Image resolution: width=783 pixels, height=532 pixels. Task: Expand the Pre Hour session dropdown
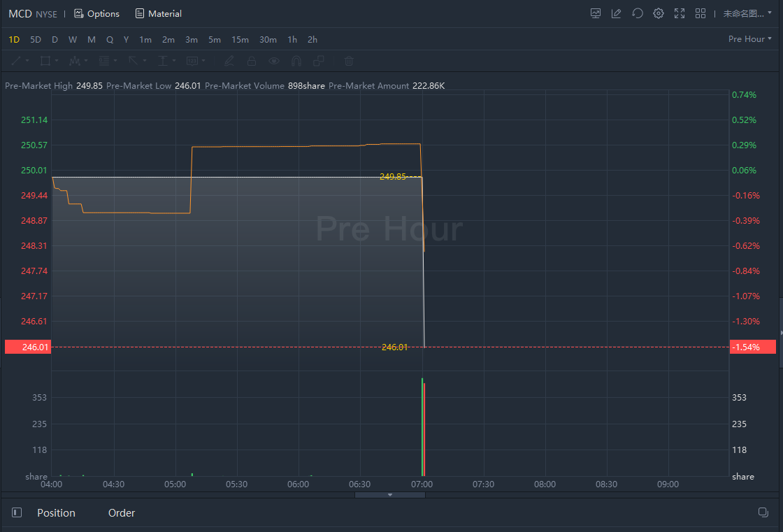pos(749,39)
